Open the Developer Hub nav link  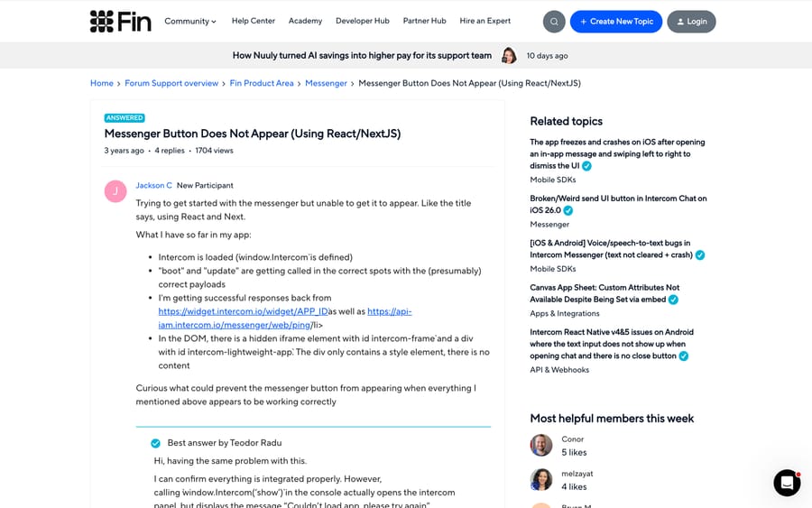coord(363,21)
